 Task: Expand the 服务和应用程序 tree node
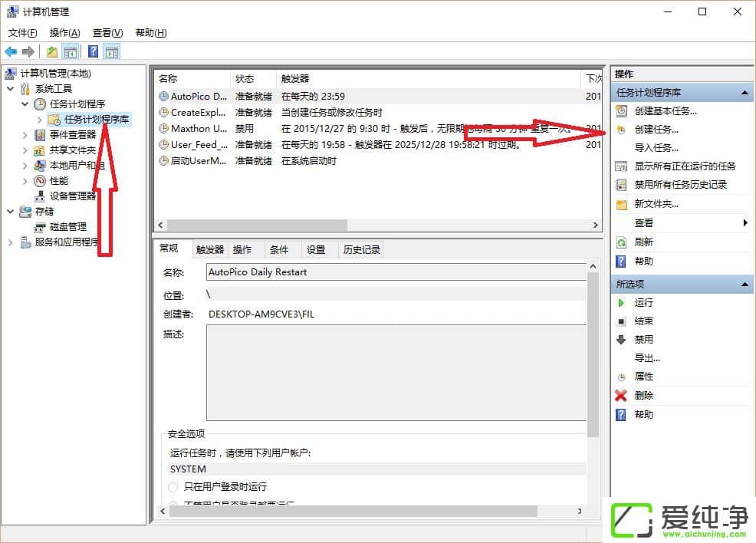[x=10, y=242]
